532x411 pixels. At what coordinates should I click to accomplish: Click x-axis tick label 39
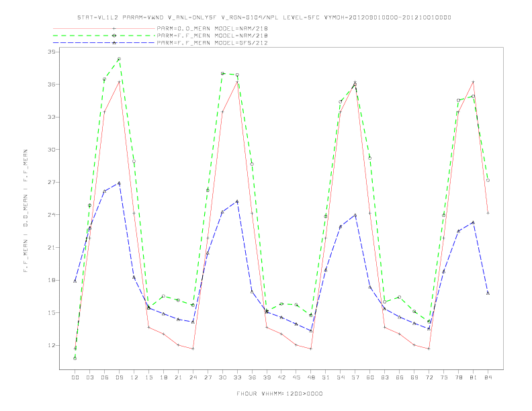pos(267,377)
